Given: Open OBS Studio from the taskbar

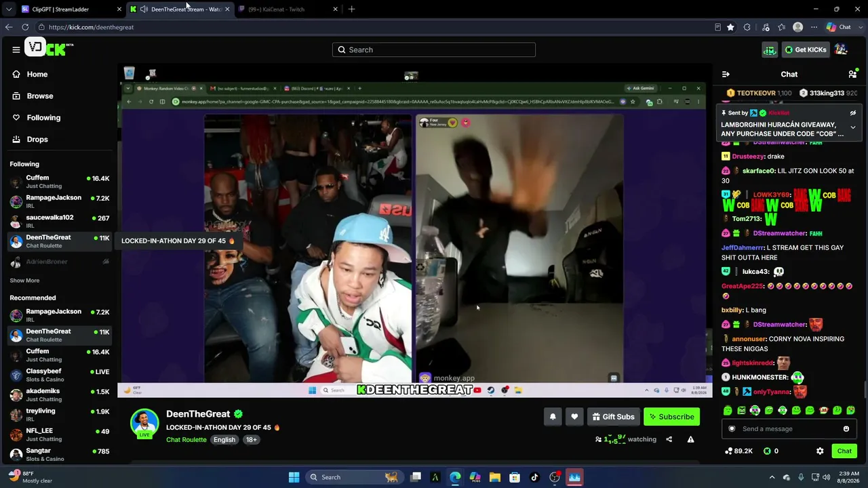Looking at the screenshot, I should [555, 477].
